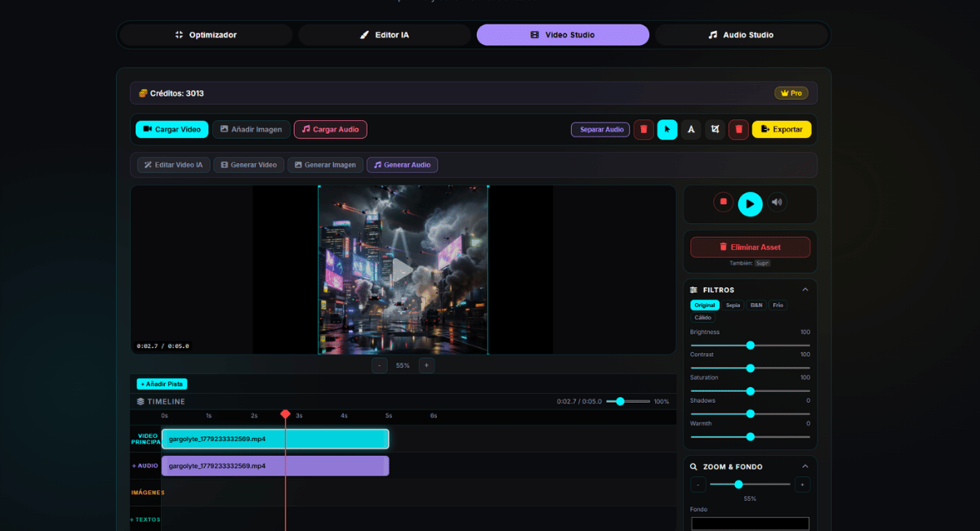980x531 pixels.
Task: Click the black Fondo color swatch
Action: point(750,524)
